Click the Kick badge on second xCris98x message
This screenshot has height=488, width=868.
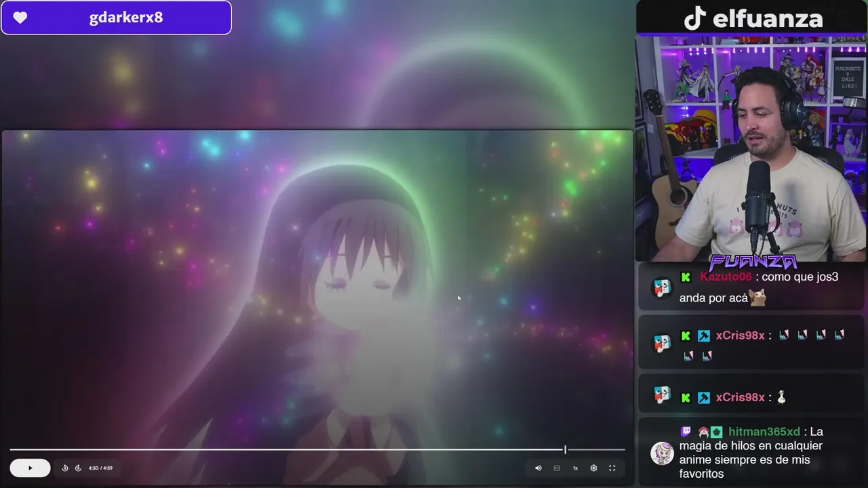click(686, 397)
